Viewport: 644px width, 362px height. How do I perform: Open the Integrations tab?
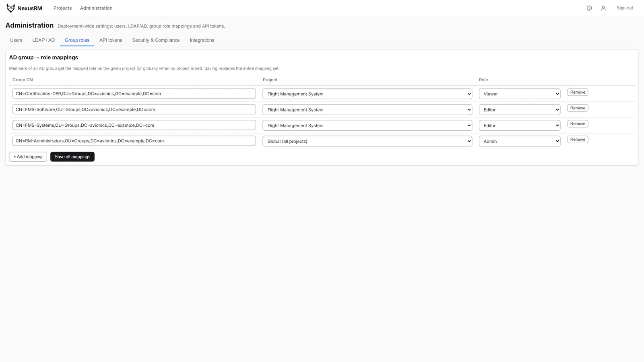click(202, 40)
